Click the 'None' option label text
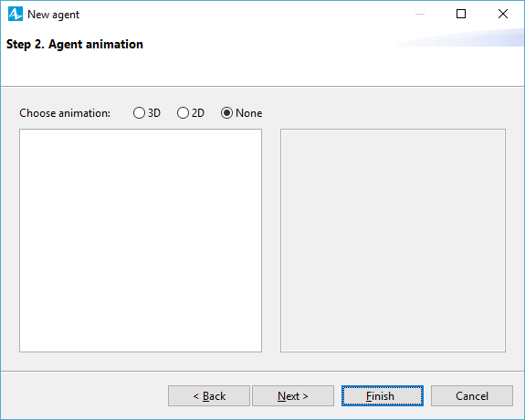The width and height of the screenshot is (525, 420). pyautogui.click(x=248, y=113)
